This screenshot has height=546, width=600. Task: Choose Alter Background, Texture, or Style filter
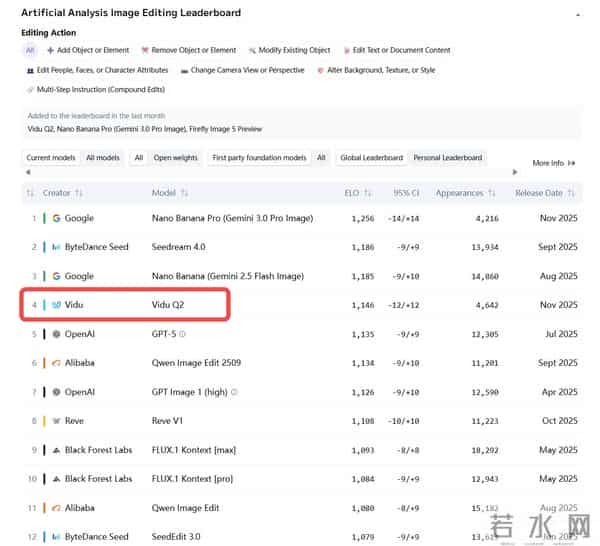[x=376, y=71]
